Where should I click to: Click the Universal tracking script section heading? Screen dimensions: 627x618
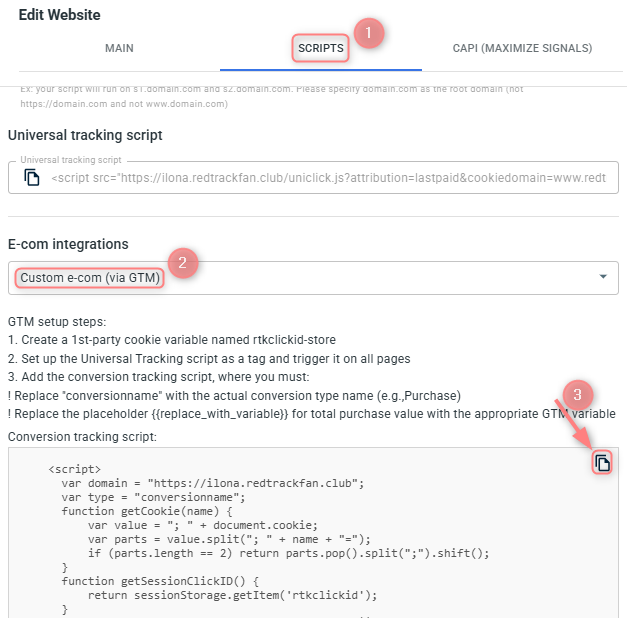click(x=85, y=135)
